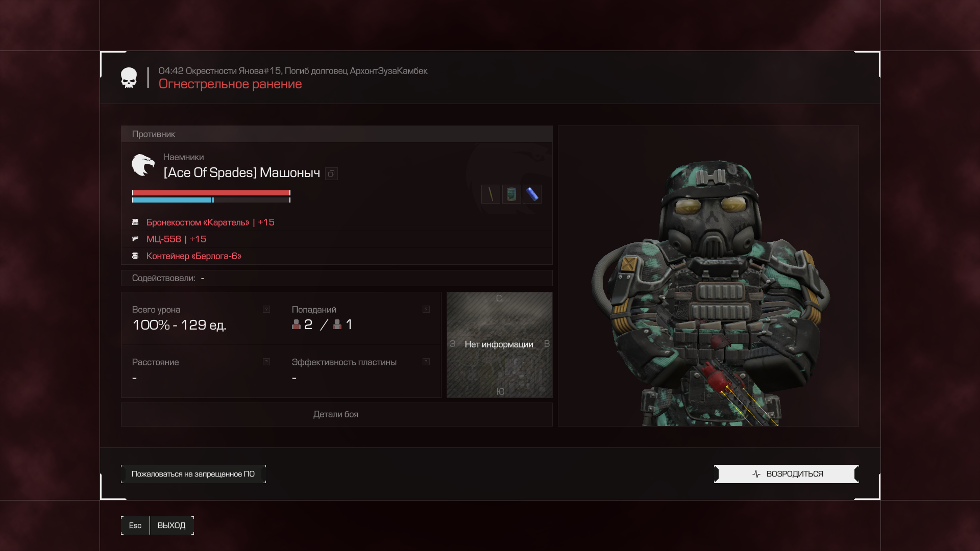Open help tooltip for Попаданий
The image size is (980, 551).
426,309
